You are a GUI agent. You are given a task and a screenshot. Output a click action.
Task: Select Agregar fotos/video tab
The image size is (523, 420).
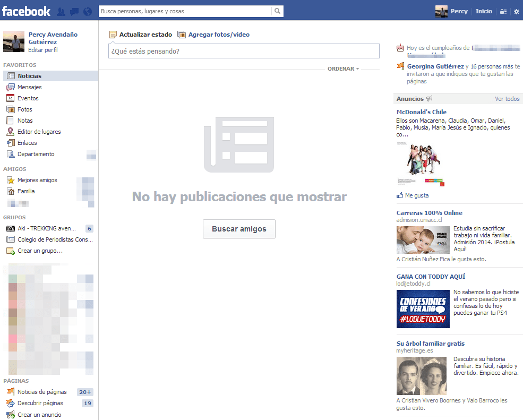tap(218, 35)
